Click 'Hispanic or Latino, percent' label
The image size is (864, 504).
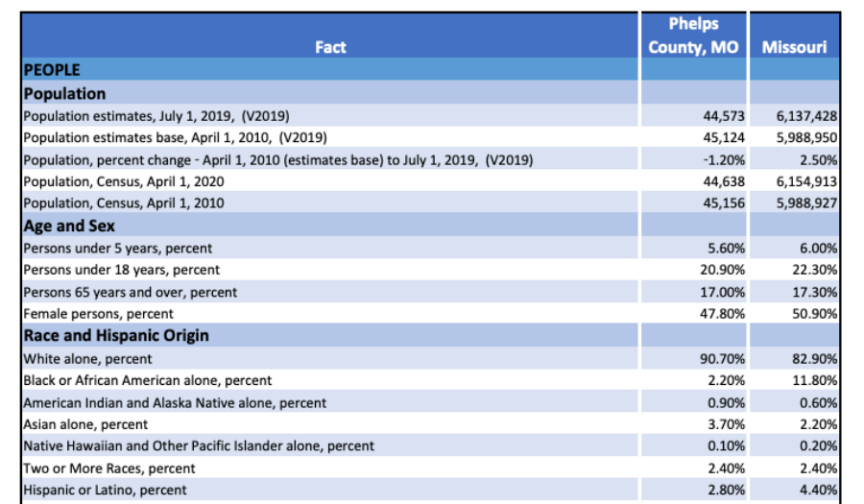tap(106, 491)
